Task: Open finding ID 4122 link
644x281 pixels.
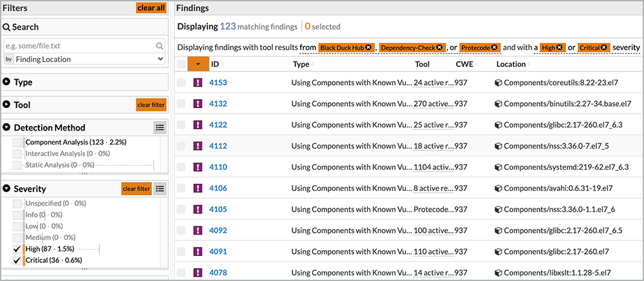Action: 218,125
